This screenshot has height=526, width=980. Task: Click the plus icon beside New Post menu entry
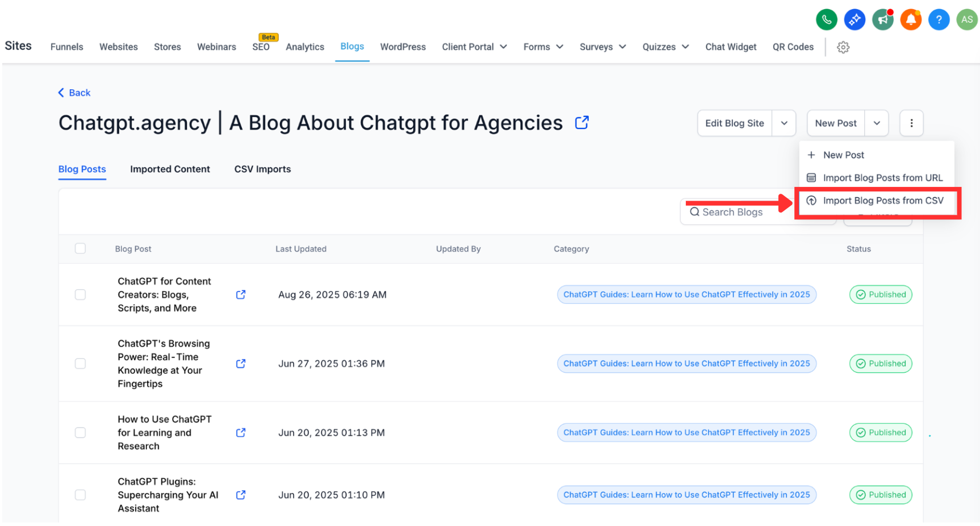[x=811, y=155]
